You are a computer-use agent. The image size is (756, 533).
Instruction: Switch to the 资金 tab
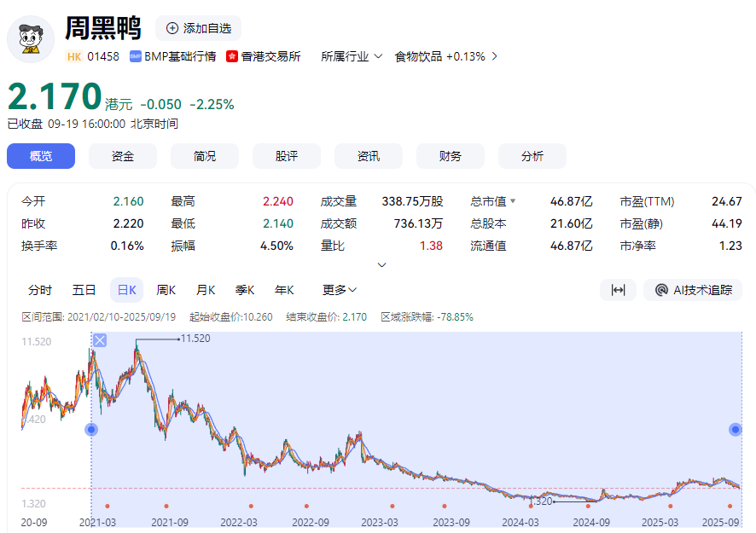(x=123, y=156)
